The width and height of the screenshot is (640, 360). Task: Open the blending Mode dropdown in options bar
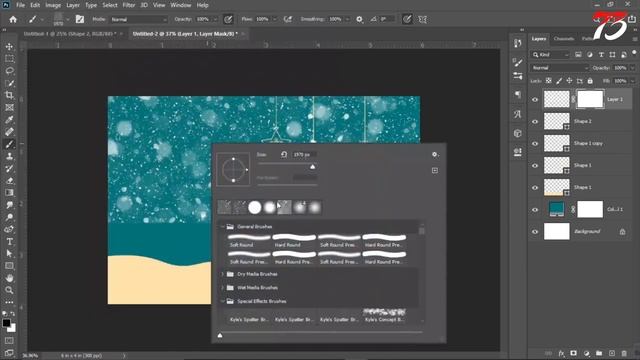[x=138, y=19]
